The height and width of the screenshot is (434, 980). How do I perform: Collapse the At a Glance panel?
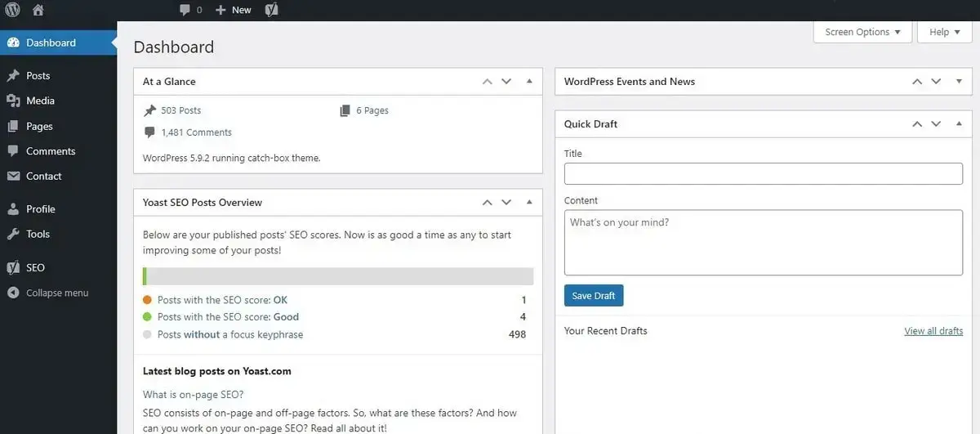tap(528, 82)
